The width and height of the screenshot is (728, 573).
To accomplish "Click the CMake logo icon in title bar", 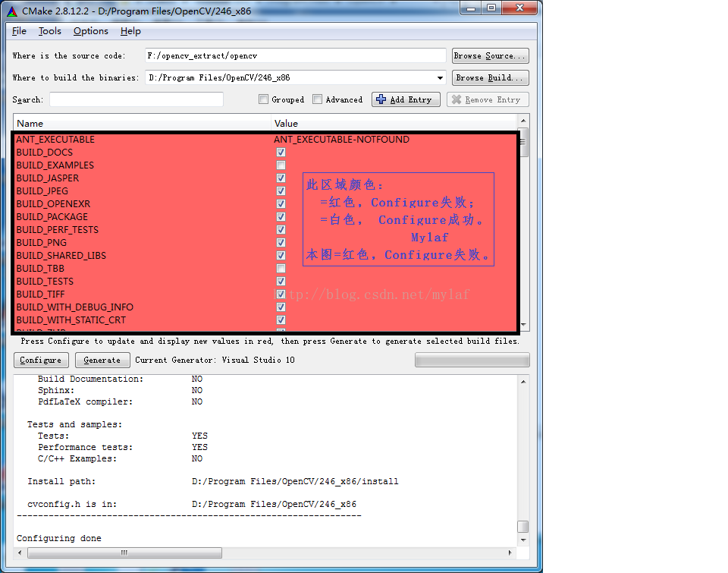I will click(13, 11).
